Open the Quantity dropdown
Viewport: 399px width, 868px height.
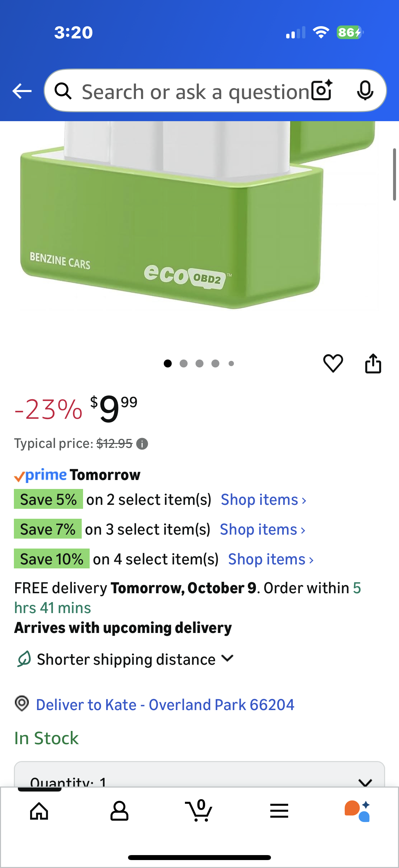click(x=199, y=778)
